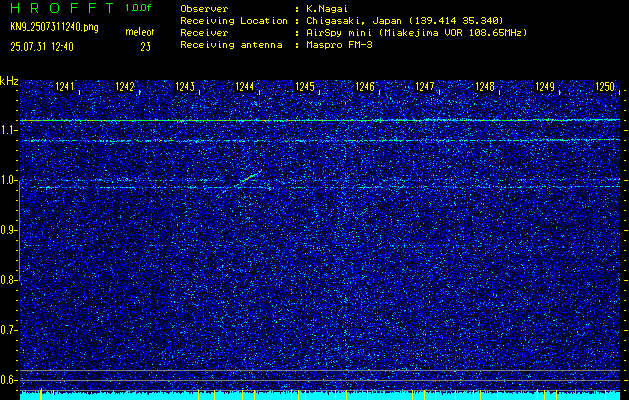Click the file name KN9_2507311240.png
629x400 pixels.
54,28
